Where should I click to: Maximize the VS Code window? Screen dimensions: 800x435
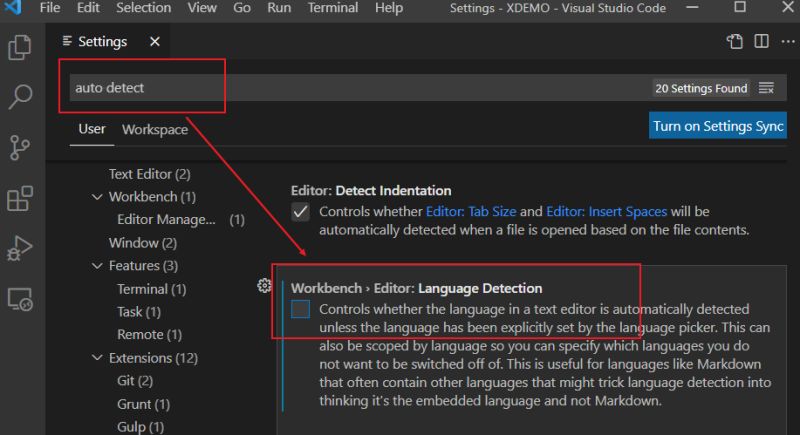(x=740, y=7)
